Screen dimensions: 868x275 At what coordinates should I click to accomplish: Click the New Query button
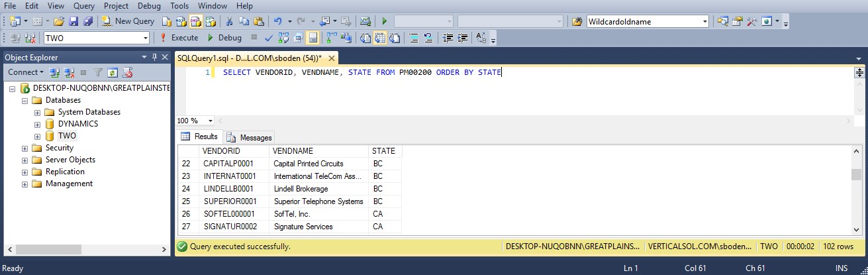tap(129, 21)
